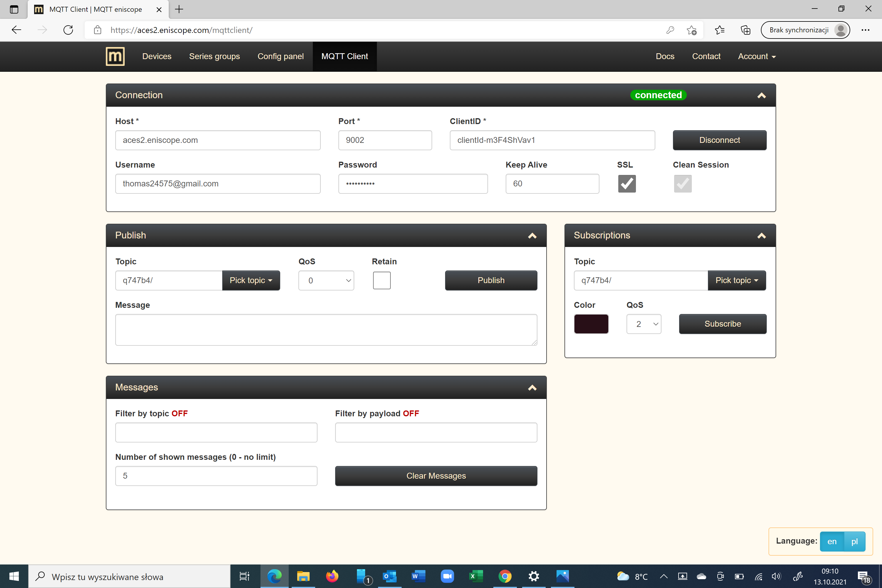Collapse the Connection panel chevron

[761, 95]
